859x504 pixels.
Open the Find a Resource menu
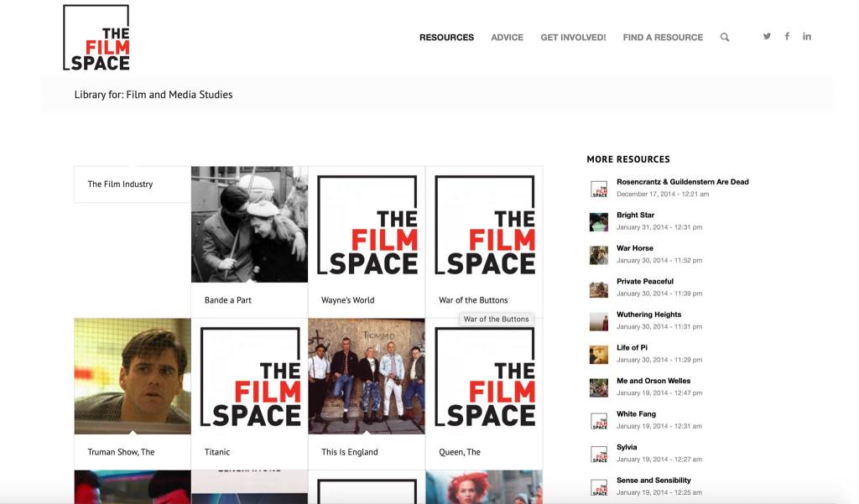pyautogui.click(x=663, y=37)
